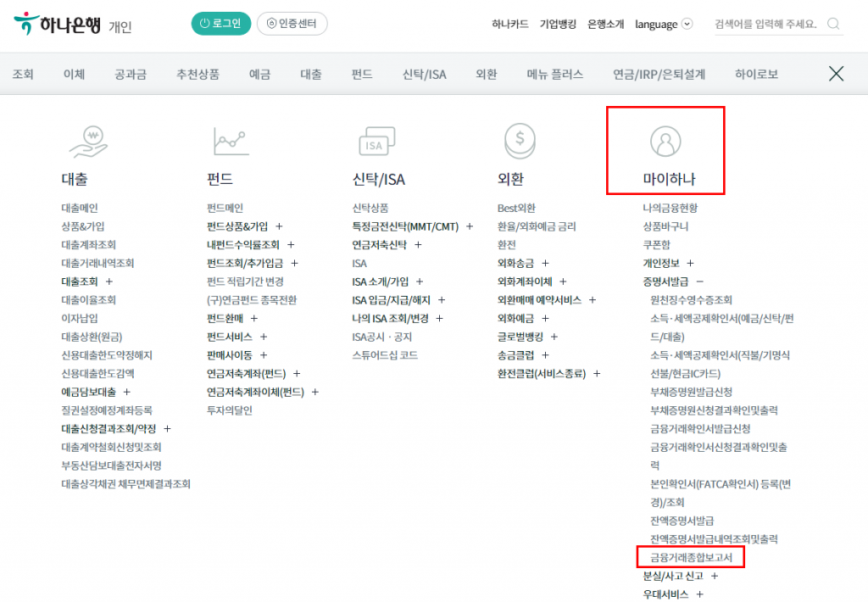
Task: Select 추천상품 in navigation bar
Action: click(x=198, y=75)
